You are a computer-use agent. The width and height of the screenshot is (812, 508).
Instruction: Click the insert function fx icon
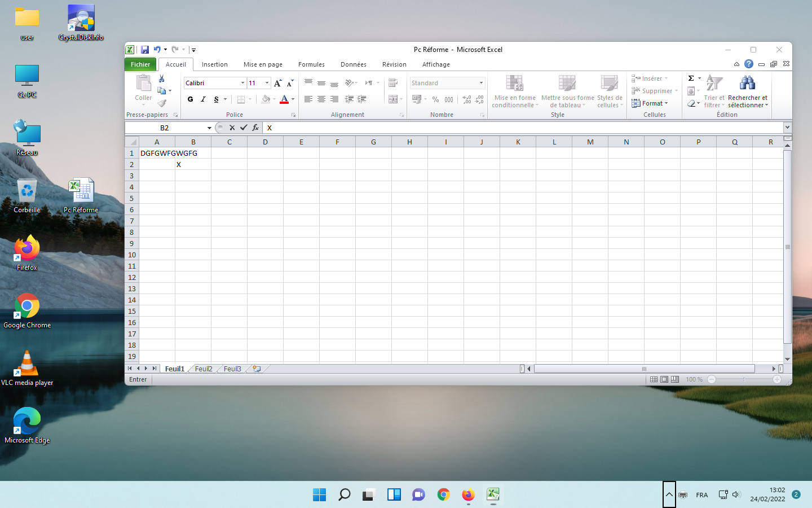tap(255, 128)
